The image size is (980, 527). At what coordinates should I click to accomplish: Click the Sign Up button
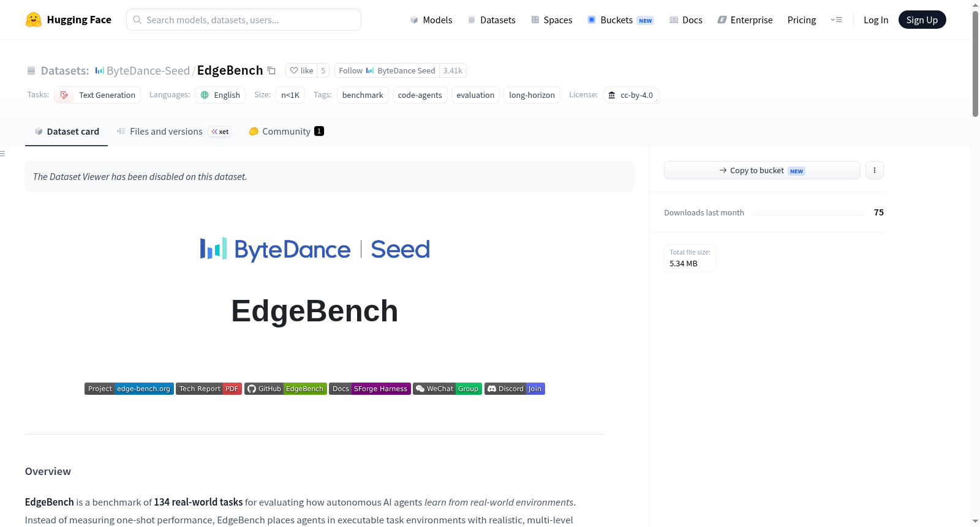tap(922, 20)
